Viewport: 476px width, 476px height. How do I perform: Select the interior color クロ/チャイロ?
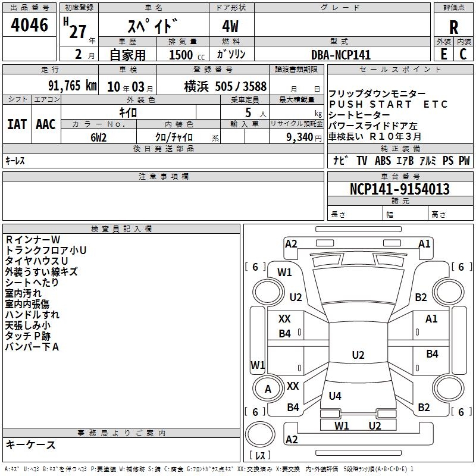174,137
